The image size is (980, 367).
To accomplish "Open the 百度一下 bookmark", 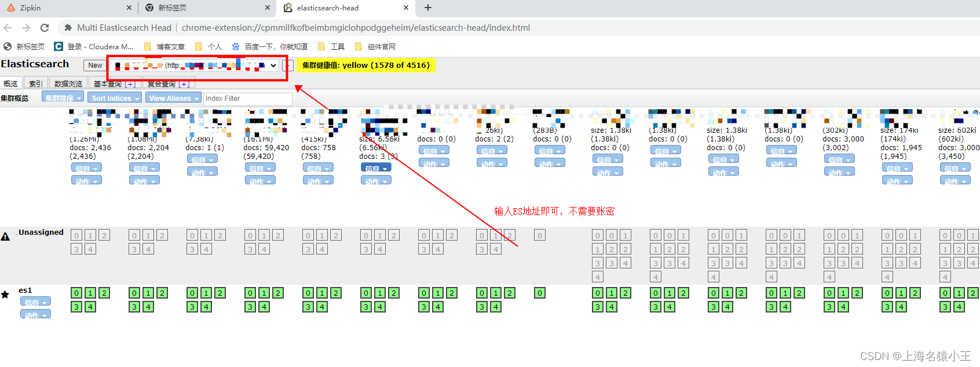I will (269, 46).
